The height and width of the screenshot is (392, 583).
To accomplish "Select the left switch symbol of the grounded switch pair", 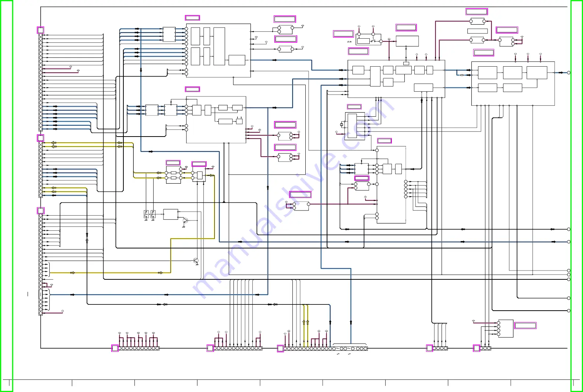I will tap(146, 214).
